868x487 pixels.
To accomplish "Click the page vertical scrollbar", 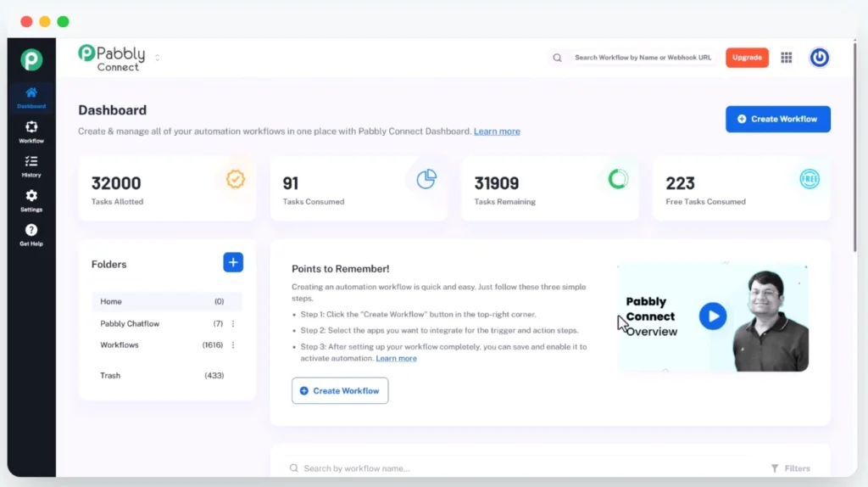I will [x=854, y=147].
